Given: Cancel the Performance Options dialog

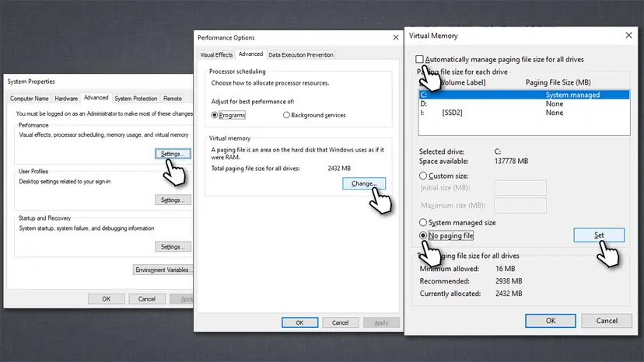Looking at the screenshot, I should (x=340, y=322).
